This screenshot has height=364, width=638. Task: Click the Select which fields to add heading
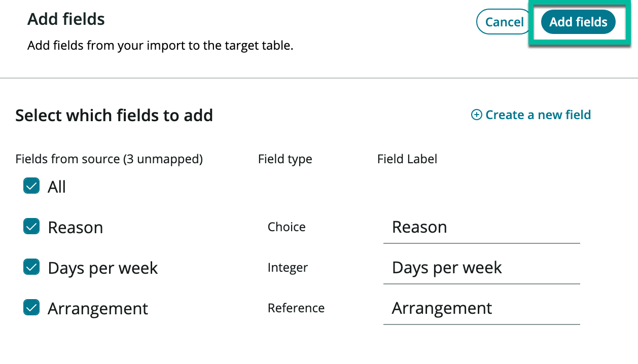pos(114,116)
